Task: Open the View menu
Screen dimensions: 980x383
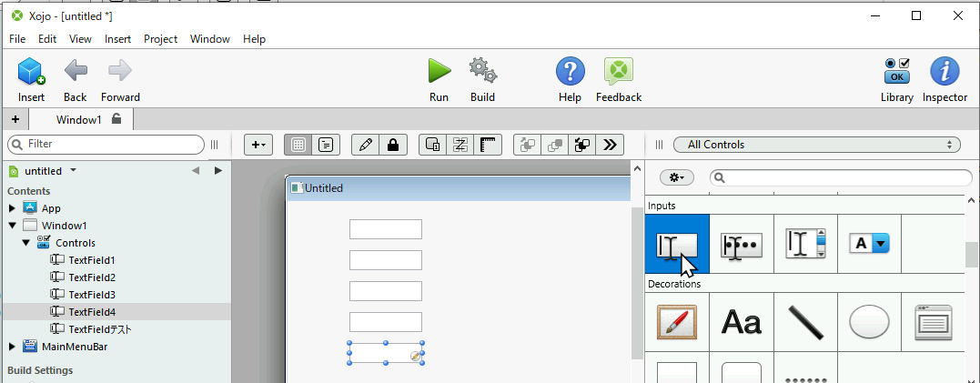Action: click(x=80, y=39)
